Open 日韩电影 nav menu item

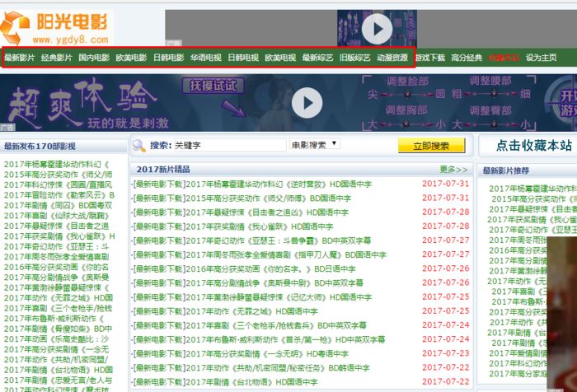168,58
